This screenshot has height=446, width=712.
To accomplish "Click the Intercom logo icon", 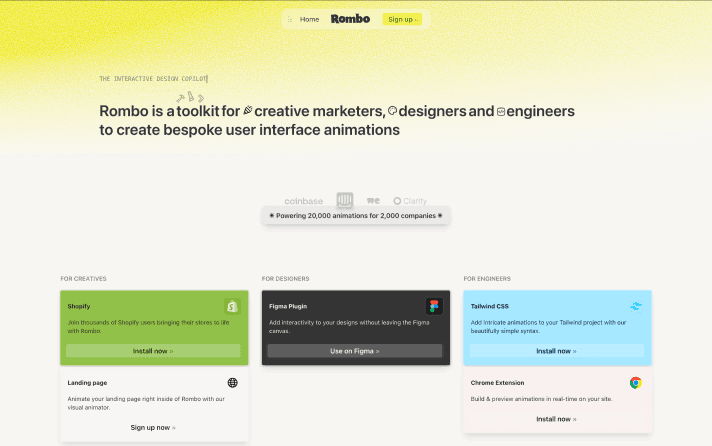I will [x=345, y=199].
